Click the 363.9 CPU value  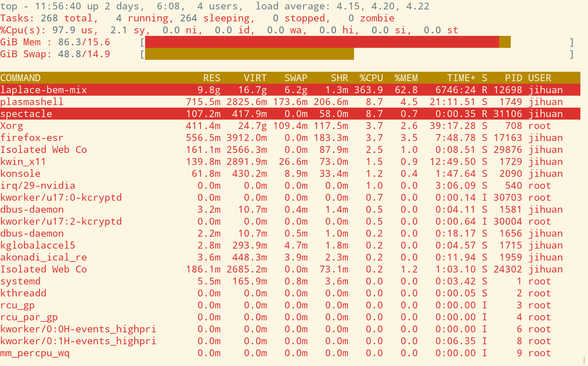[x=369, y=90]
